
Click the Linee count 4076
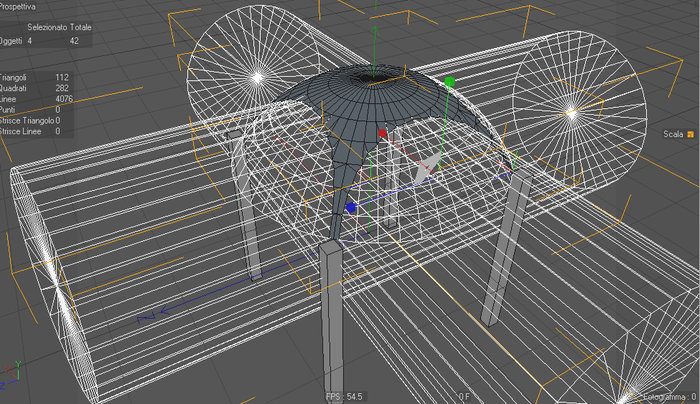[x=64, y=99]
